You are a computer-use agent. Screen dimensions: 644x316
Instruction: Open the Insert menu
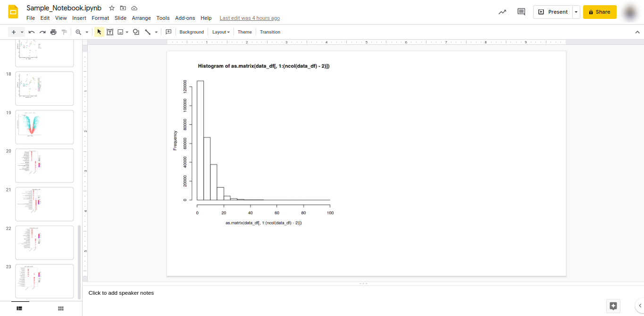tap(79, 18)
